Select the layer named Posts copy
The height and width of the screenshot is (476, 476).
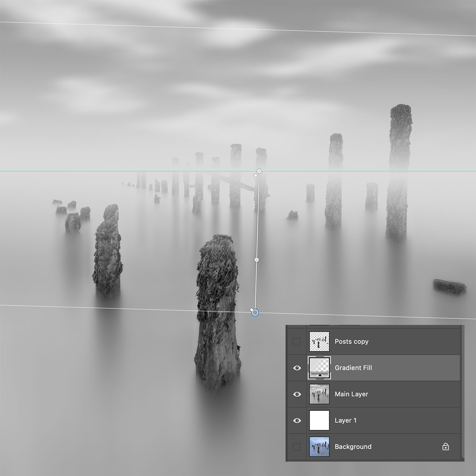(351, 342)
